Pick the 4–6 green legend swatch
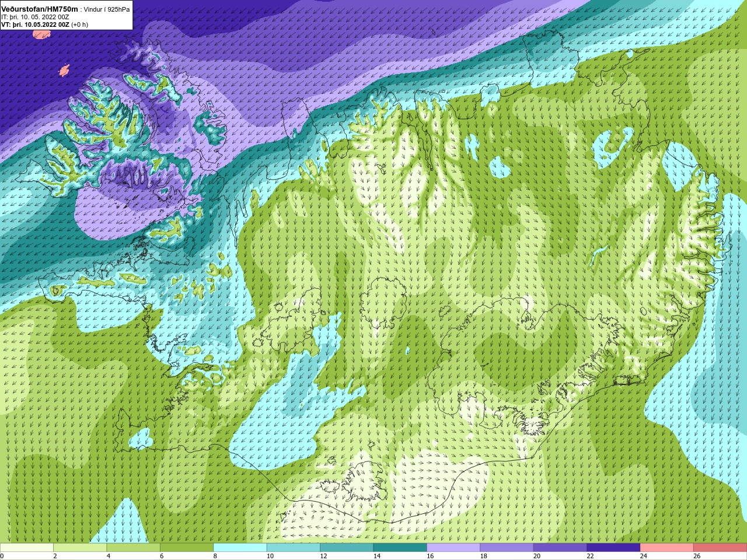This screenshot has height=560, width=747. tap(134, 548)
